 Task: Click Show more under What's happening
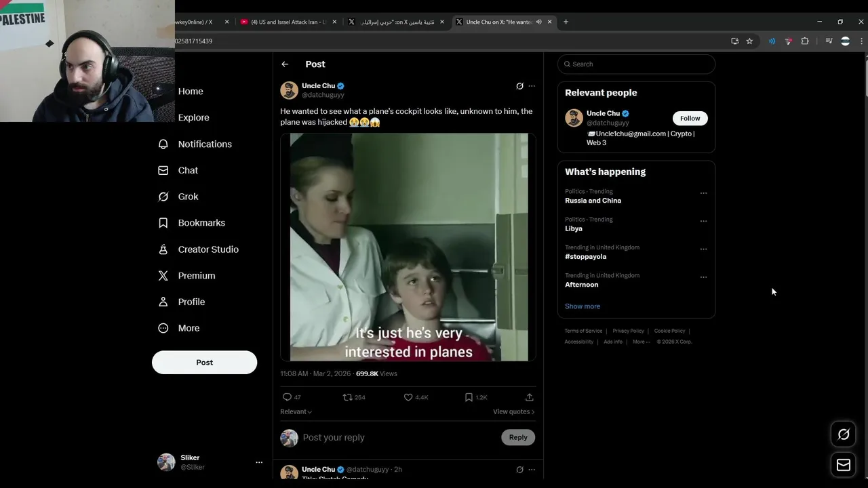(583, 306)
